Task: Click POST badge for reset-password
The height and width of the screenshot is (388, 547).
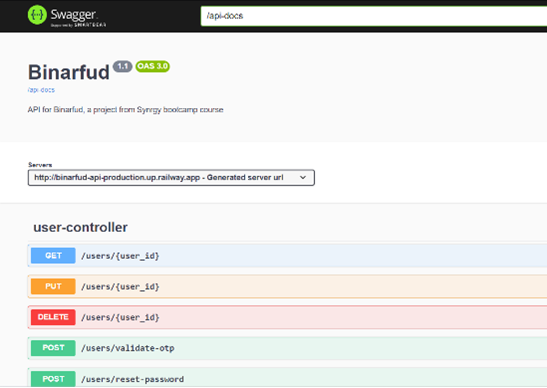Action: 53,379
